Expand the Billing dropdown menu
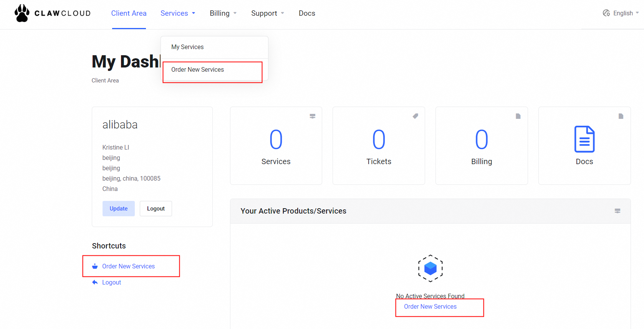Viewport: 644px width, 329px height. pyautogui.click(x=223, y=13)
